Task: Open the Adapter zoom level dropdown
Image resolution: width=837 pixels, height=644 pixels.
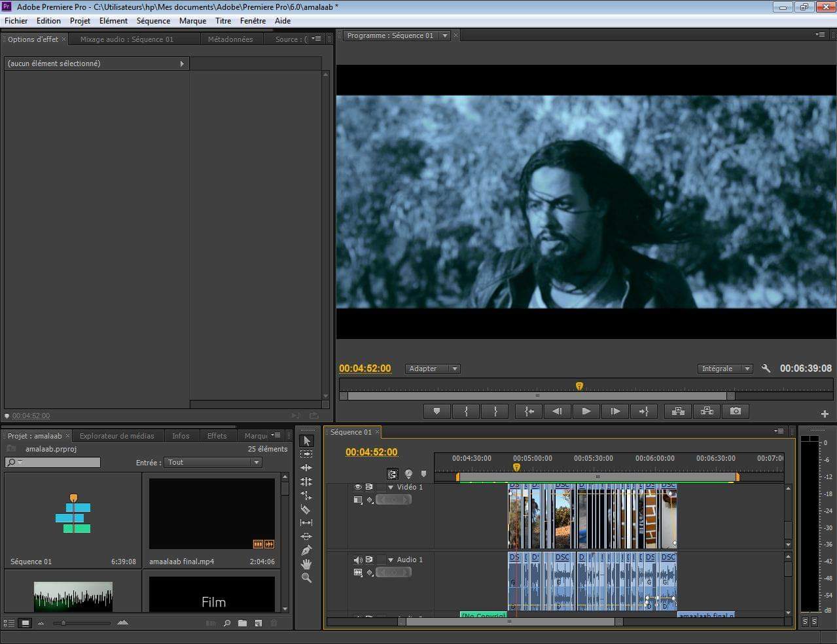Action: (433, 368)
